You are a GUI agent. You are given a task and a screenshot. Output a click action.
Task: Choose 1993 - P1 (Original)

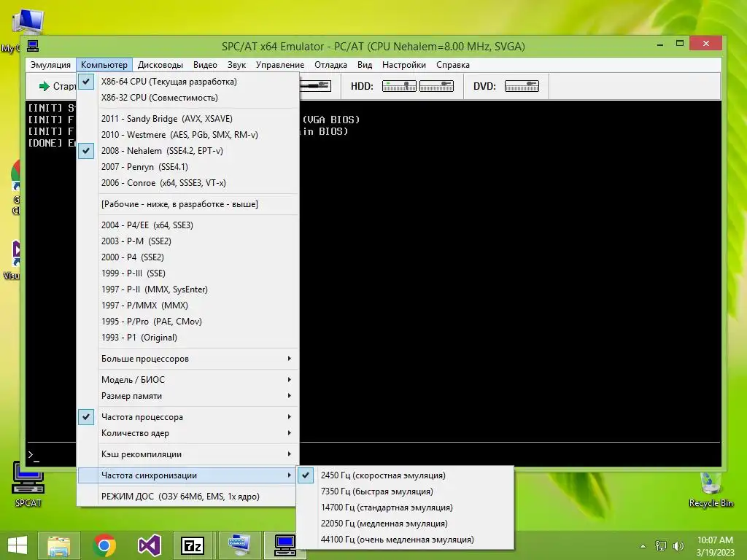[187, 338]
